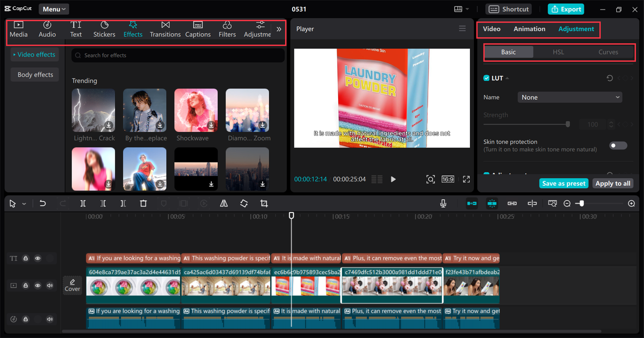Click the Cover button on the timeline

pyautogui.click(x=72, y=285)
